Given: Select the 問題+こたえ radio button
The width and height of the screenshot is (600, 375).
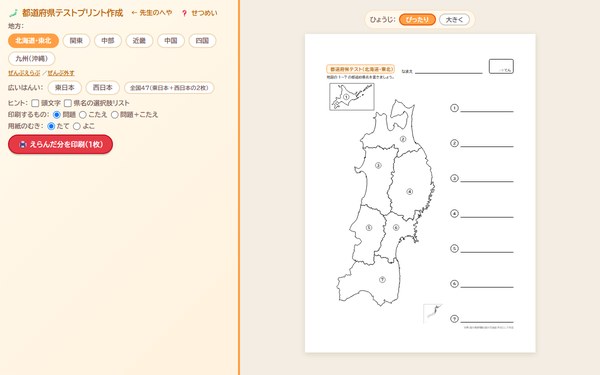Looking at the screenshot, I should pyautogui.click(x=114, y=114).
